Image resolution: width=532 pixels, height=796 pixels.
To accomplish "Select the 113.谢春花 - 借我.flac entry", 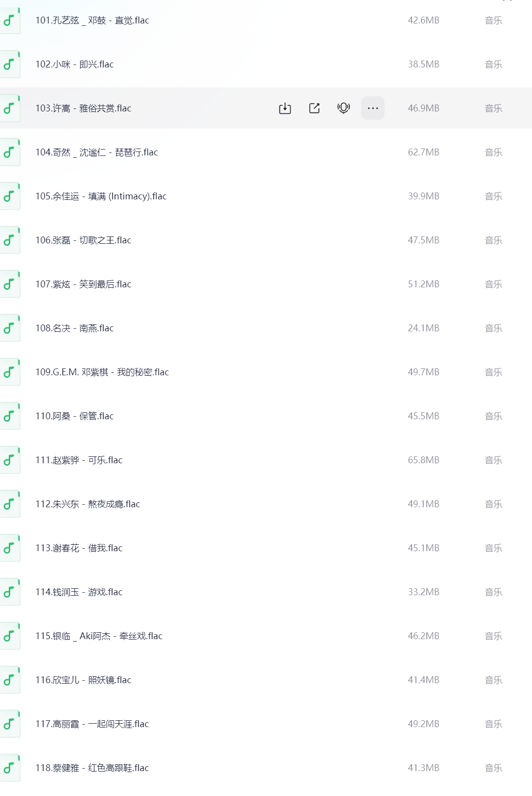I will click(79, 548).
